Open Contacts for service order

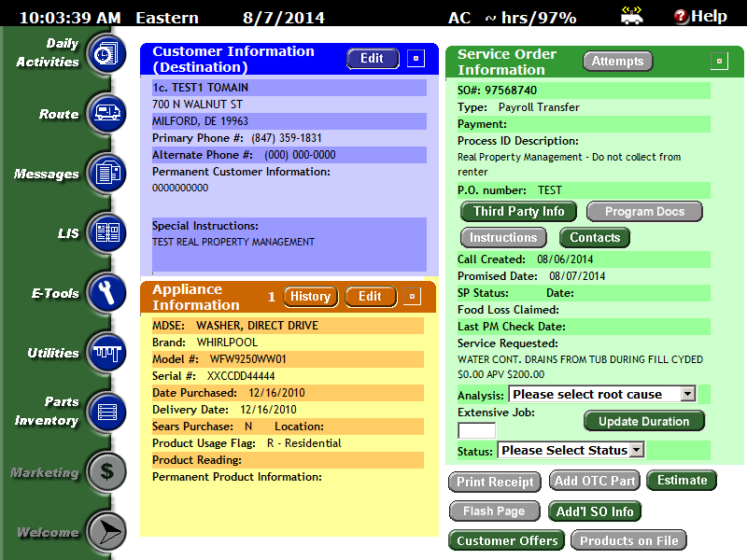595,237
